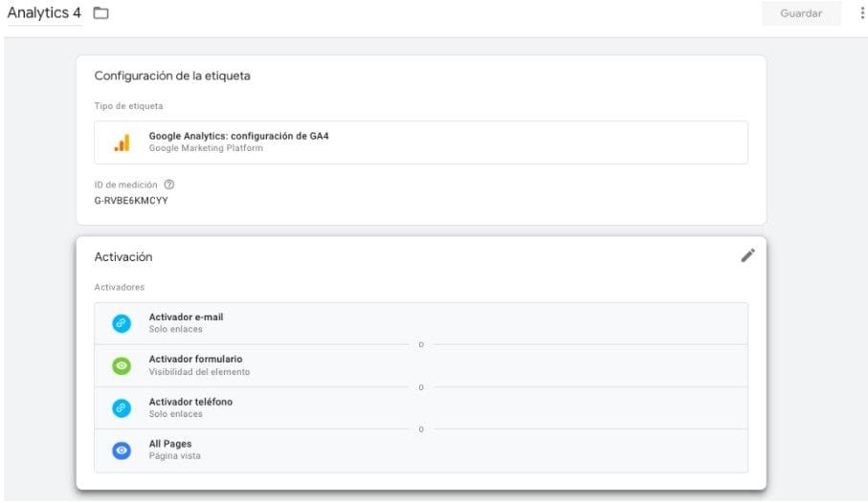868x503 pixels.
Task: Click Solo enlaces under Activador e-mail
Action: click(x=175, y=329)
